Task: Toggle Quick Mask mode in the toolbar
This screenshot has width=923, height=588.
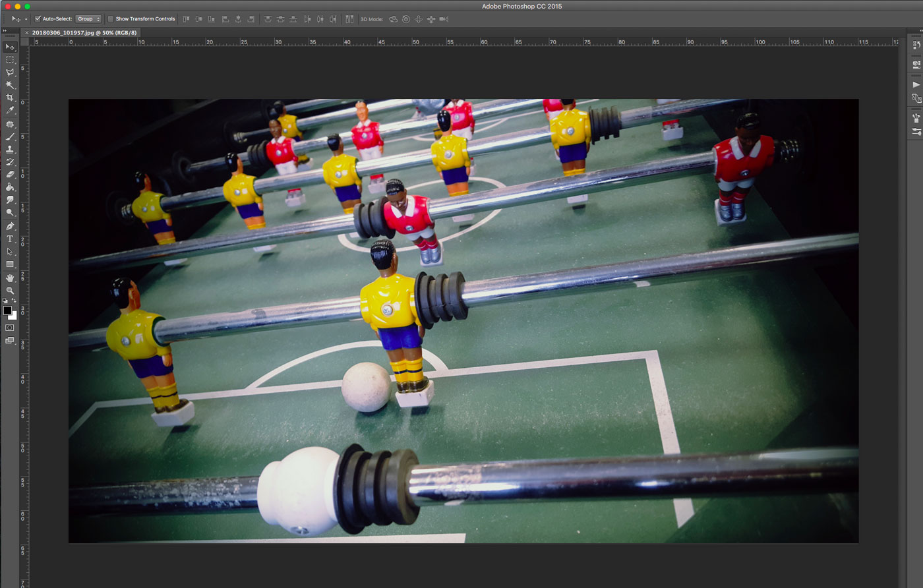Action: [9, 328]
